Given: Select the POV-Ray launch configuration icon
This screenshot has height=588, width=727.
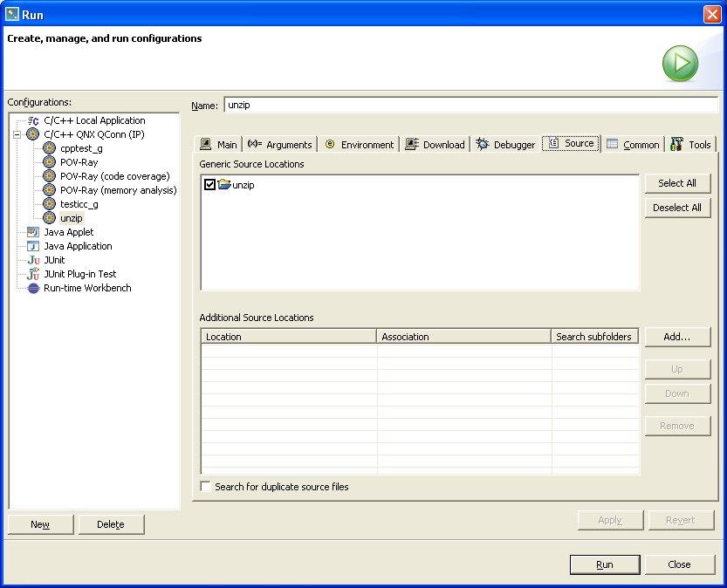Looking at the screenshot, I should pos(50,162).
